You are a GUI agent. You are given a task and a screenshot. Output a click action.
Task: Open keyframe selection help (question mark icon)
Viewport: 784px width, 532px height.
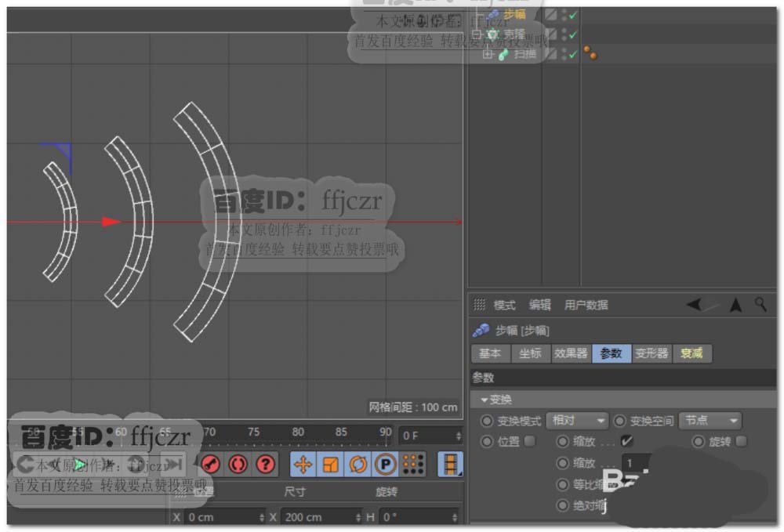click(266, 465)
